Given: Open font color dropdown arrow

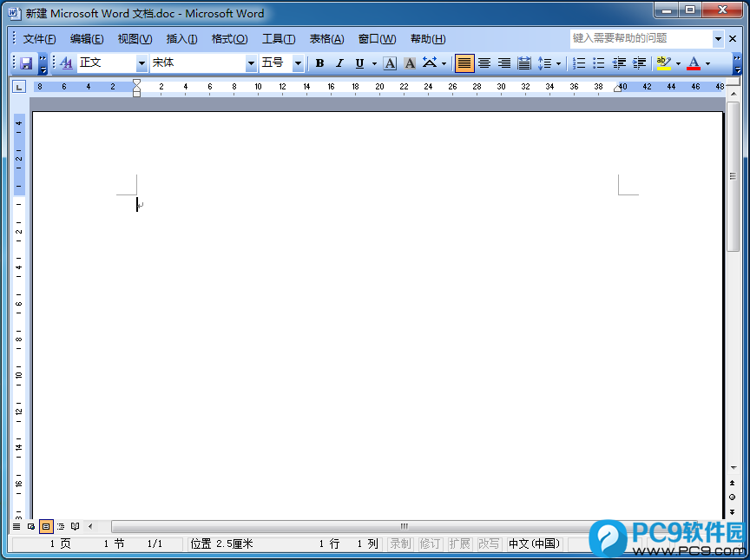Looking at the screenshot, I should point(707,63).
